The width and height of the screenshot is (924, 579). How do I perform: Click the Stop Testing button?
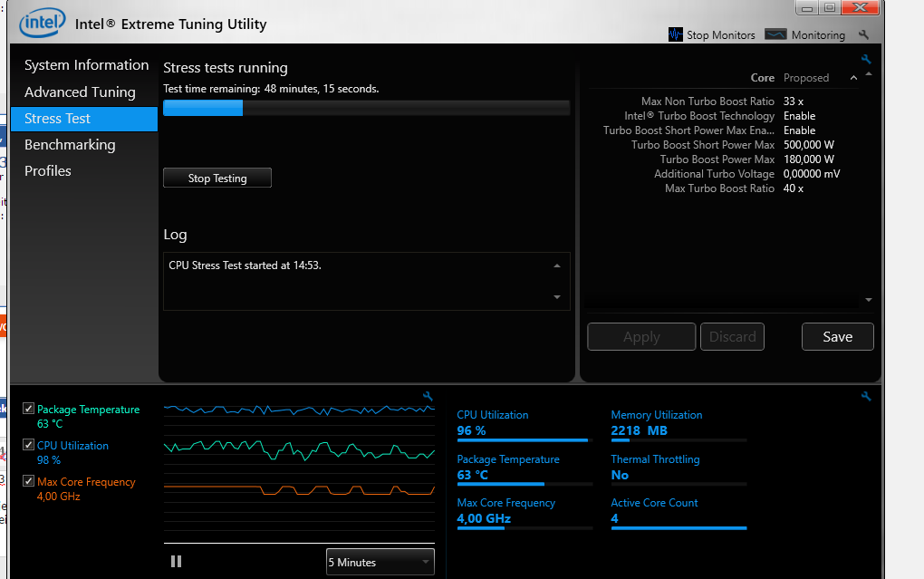point(217,179)
